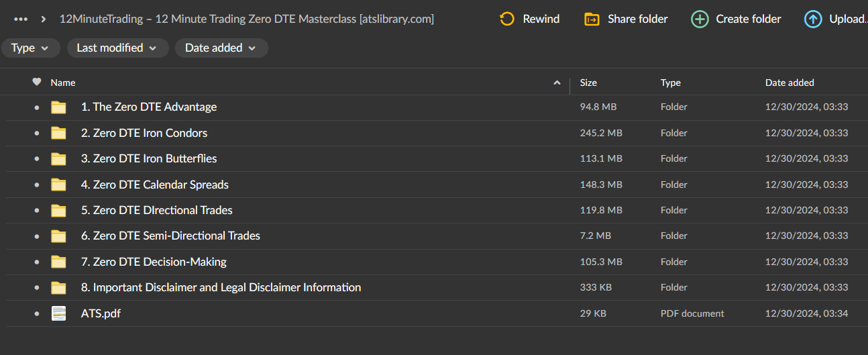
Task: Toggle favorite dot for The Zero DTE Advantage
Action: [x=37, y=107]
